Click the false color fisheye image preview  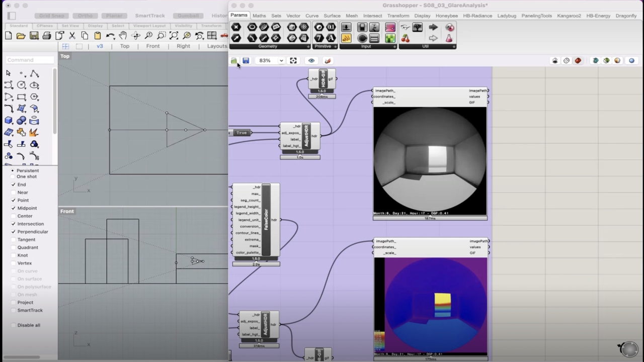430,307
